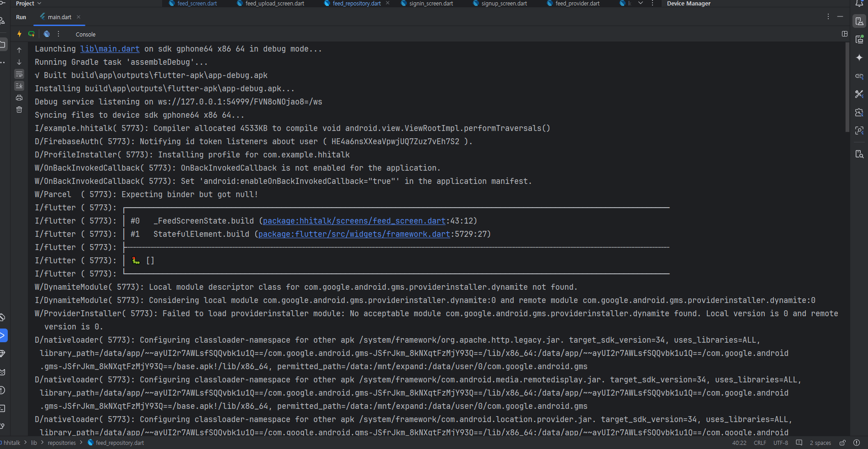Open the Running Devices tool icon
The width and height of the screenshot is (868, 449).
coord(859,40)
